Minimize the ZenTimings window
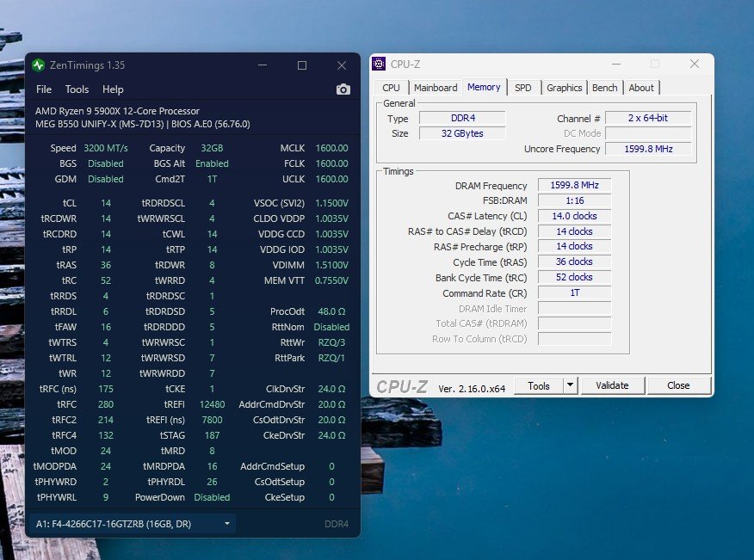 coord(263,65)
